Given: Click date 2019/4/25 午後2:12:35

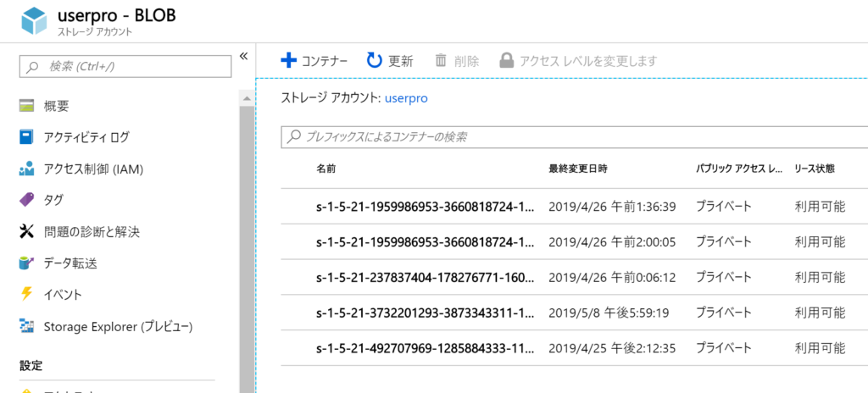Looking at the screenshot, I should [612, 348].
